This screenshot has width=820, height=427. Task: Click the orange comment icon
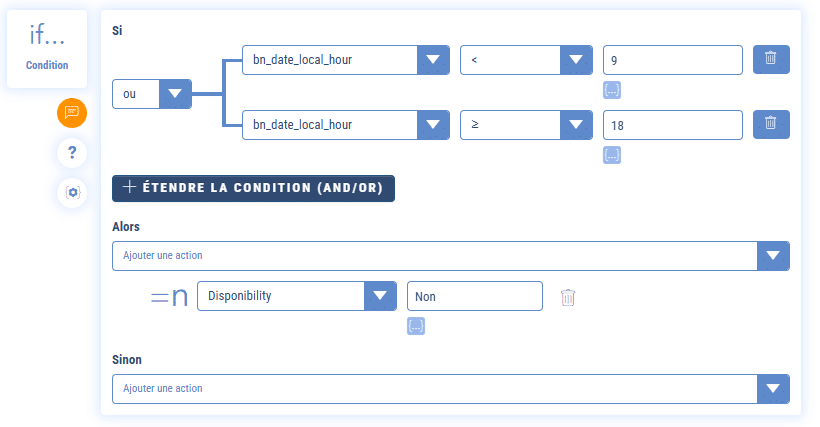[x=72, y=112]
